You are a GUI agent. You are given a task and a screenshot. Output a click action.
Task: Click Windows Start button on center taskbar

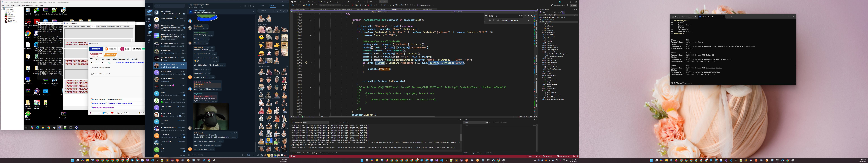coord(362,160)
